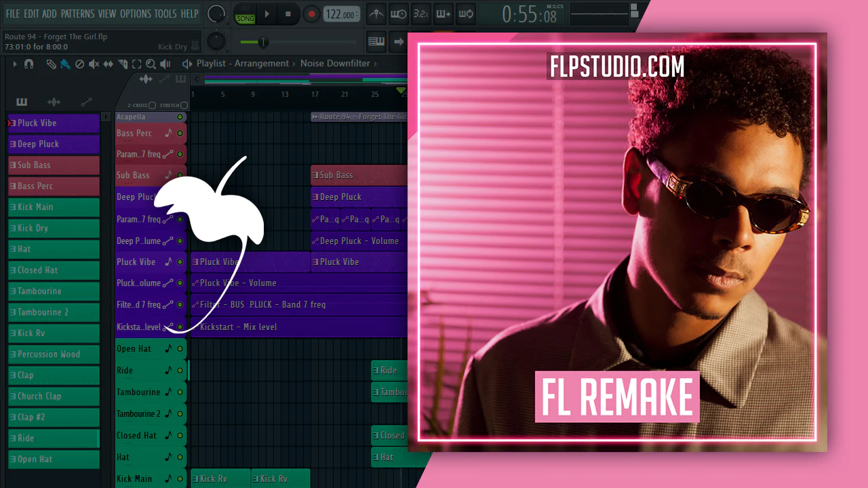
Task: Toggle the 3.2.1 countdown icon
Action: click(x=420, y=14)
